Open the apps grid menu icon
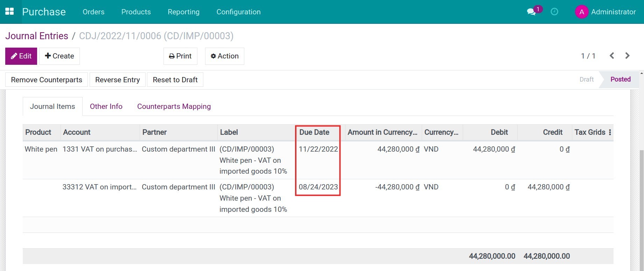Viewport: 644px width, 271px height. [x=10, y=12]
